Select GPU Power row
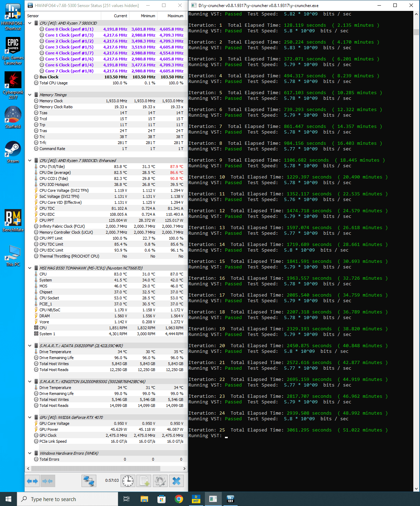420x506 pixels. click(x=105, y=429)
